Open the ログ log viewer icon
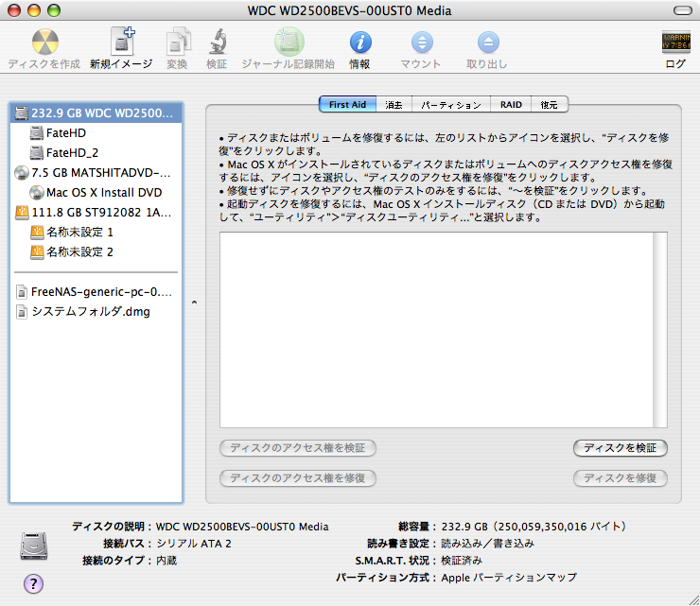Image resolution: width=700 pixels, height=606 pixels. 675,43
